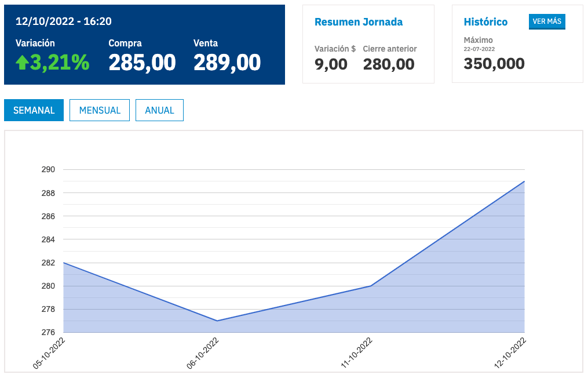Click the 22-07-2022 maximum date

tap(479, 49)
